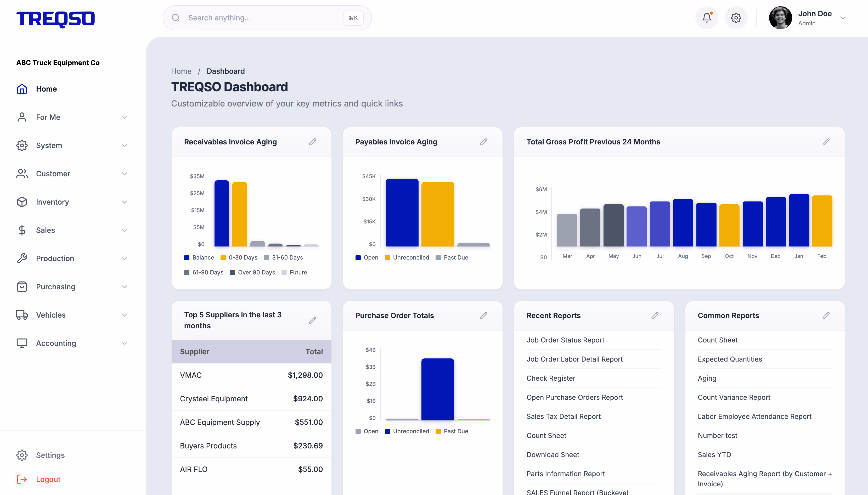Open the top bar settings gear icon

736,18
